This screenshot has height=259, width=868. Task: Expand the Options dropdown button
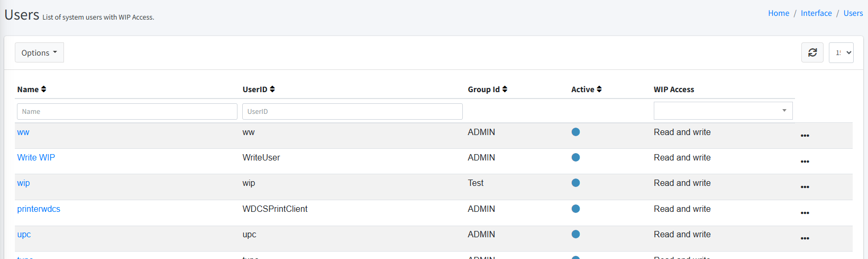point(39,52)
